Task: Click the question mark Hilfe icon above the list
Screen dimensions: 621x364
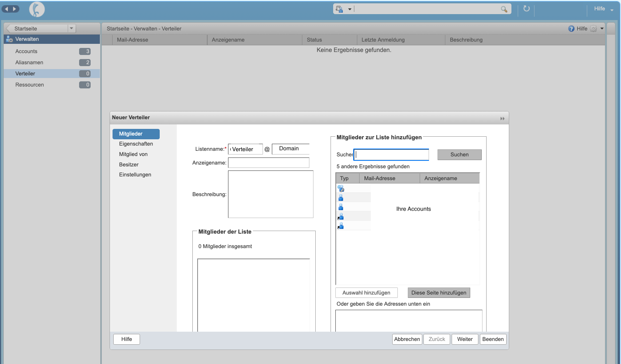Action: (571, 29)
